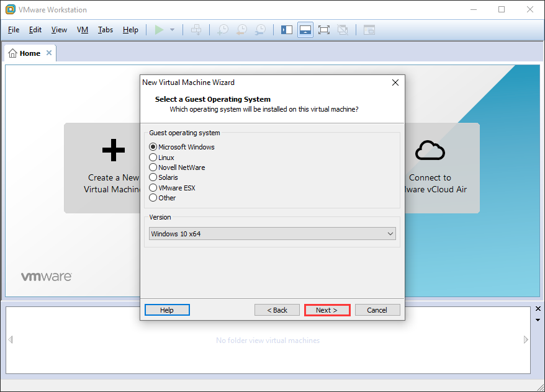Image resolution: width=545 pixels, height=392 pixels.
Task: Click the Help button in wizard
Action: tap(167, 310)
